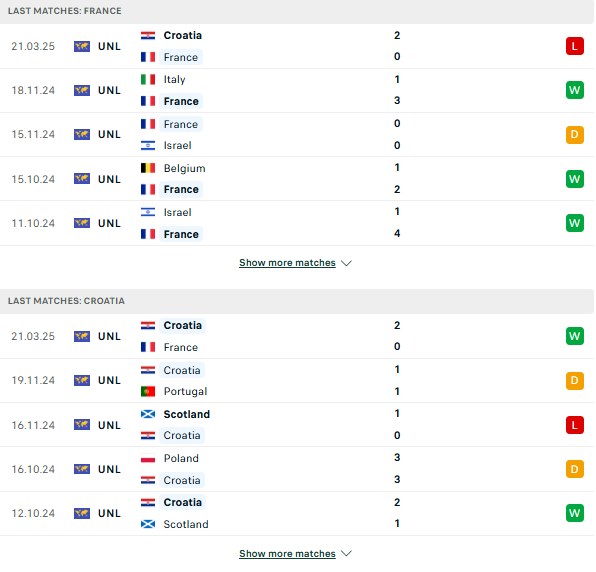This screenshot has width=596, height=572.
Task: Click the Scotland flag beside bold Scotland
Action: 148,414
